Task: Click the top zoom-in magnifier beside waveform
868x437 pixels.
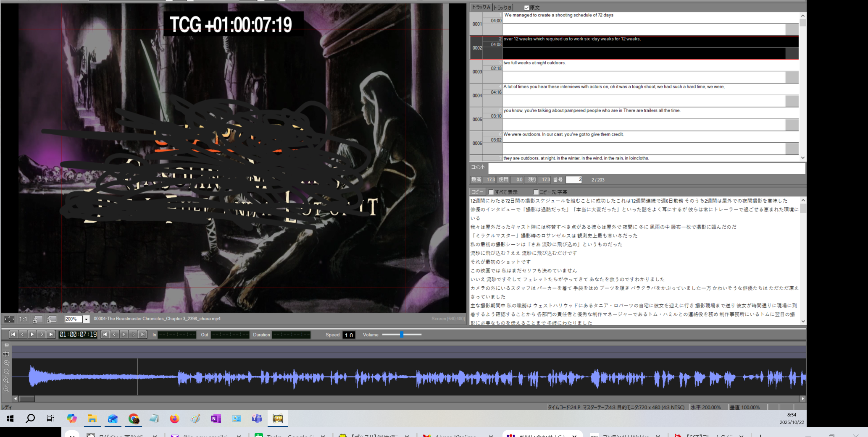Action: 6,363
